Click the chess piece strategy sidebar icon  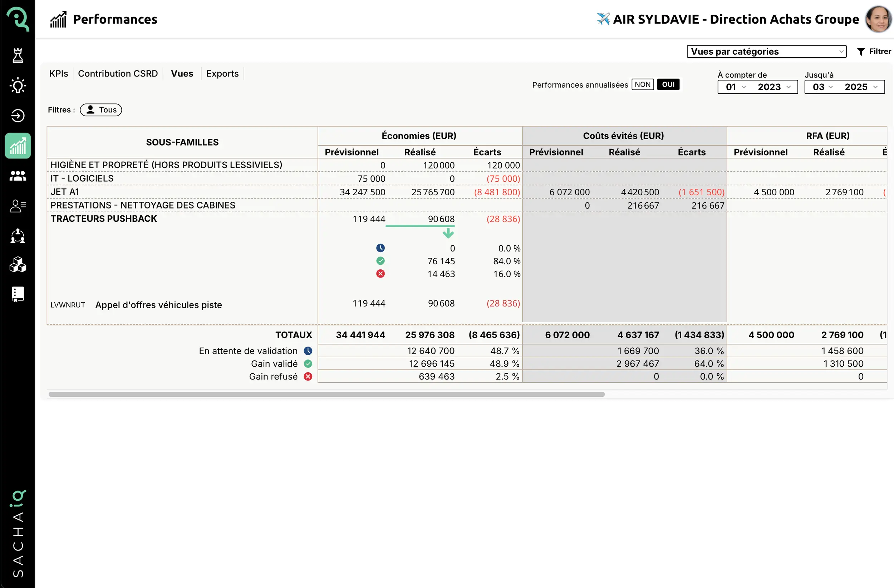tap(18, 55)
